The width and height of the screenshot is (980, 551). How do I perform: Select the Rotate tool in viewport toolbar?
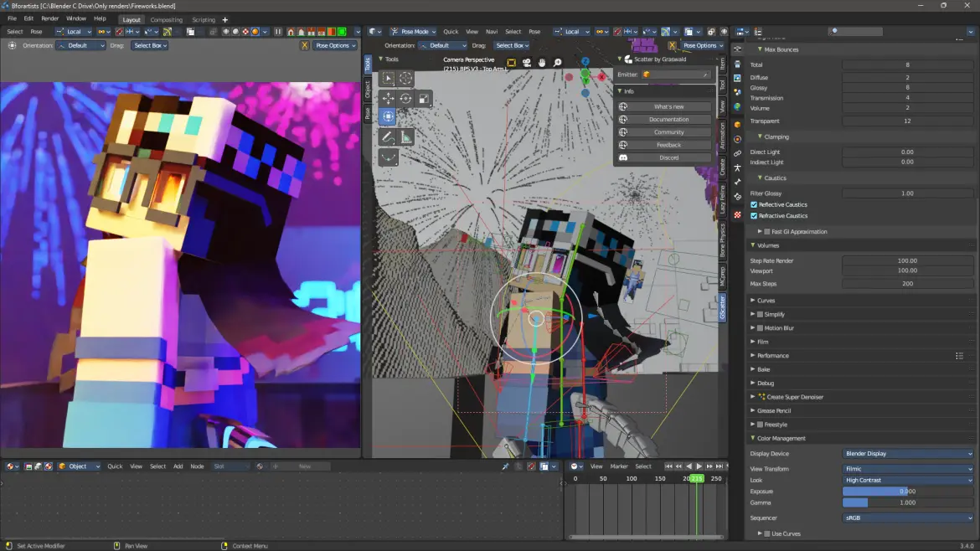(406, 99)
